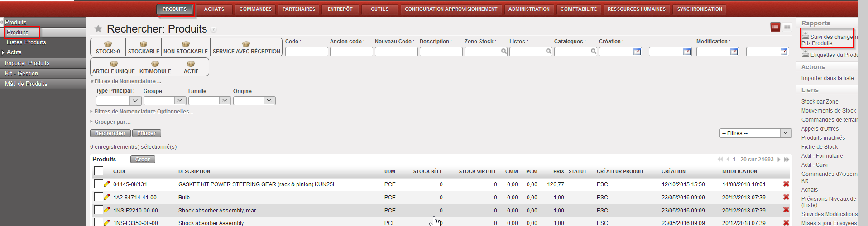Open the ACHATS menu
Image resolution: width=868 pixels, height=226 pixels.
214,9
